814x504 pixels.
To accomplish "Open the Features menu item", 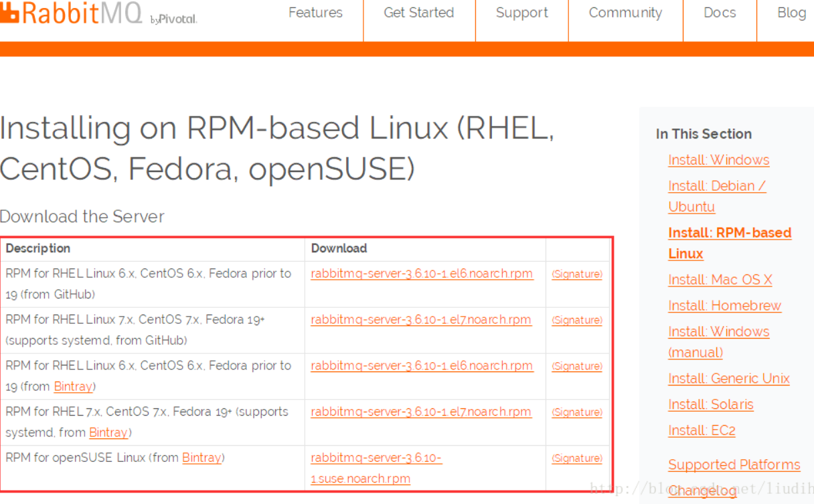I will tap(315, 13).
